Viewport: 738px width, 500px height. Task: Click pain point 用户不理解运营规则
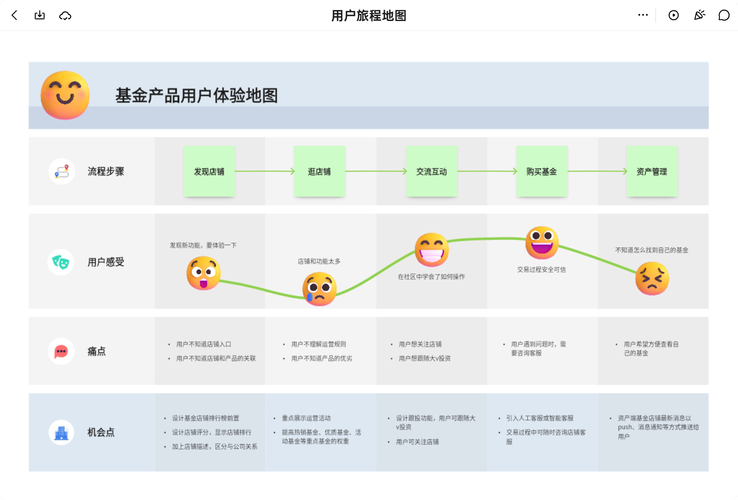[319, 344]
